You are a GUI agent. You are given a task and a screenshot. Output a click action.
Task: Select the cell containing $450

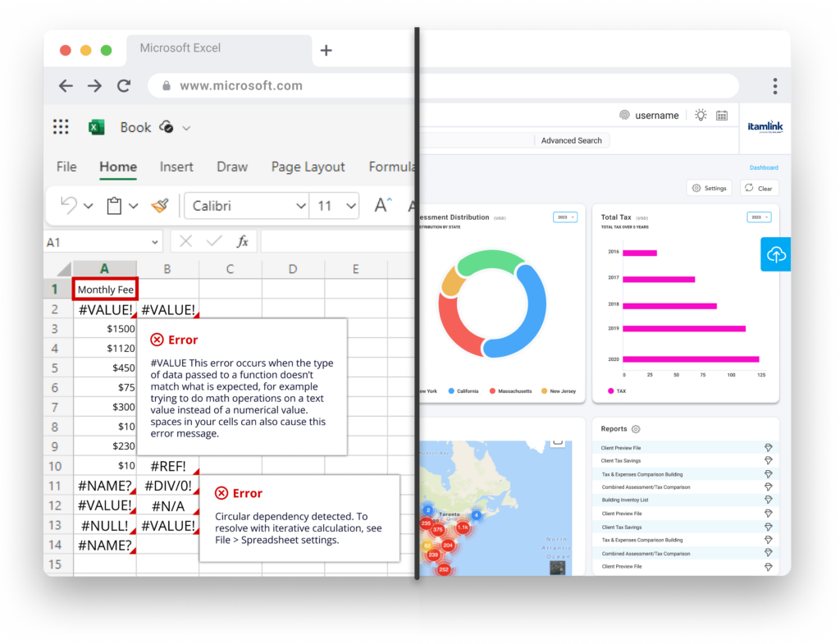pyautogui.click(x=105, y=368)
